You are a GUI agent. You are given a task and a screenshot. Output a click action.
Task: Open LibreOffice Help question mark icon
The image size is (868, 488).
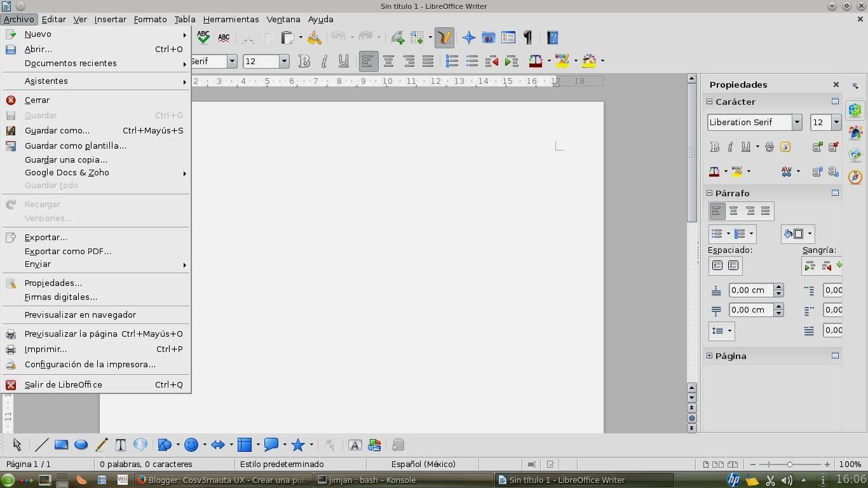tap(552, 37)
